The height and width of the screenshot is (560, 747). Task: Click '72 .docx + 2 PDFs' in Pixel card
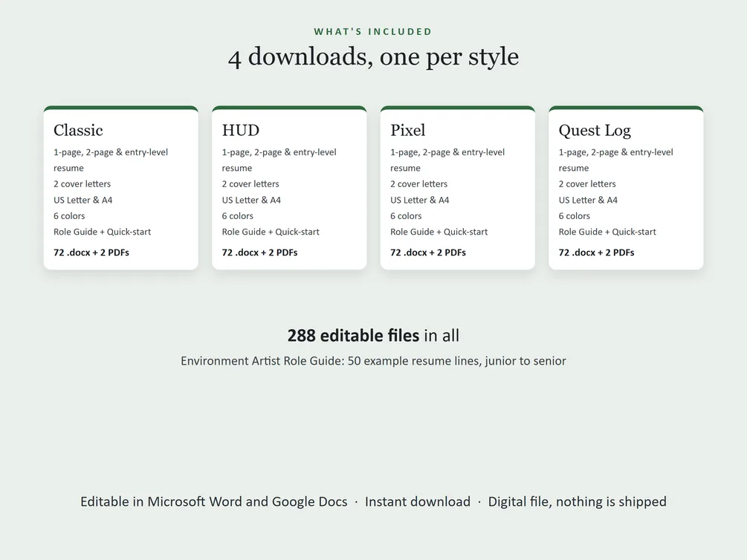tap(428, 253)
